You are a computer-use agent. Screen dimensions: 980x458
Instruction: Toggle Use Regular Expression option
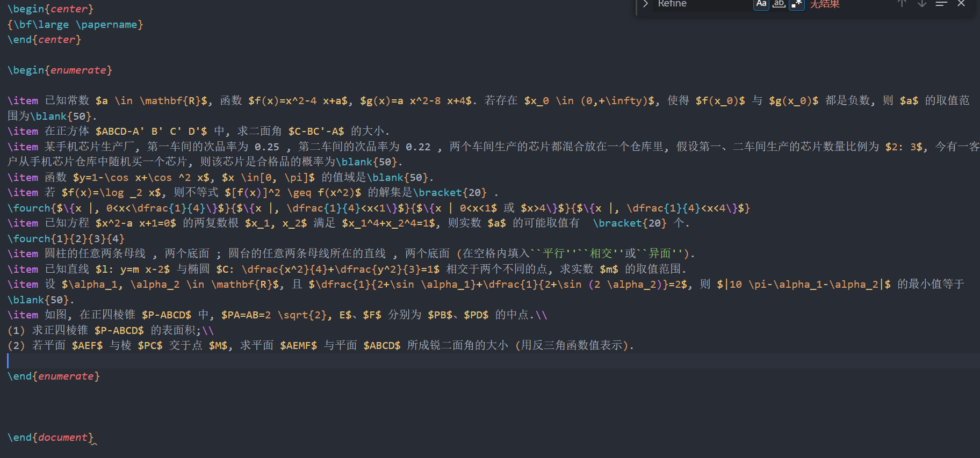[797, 4]
